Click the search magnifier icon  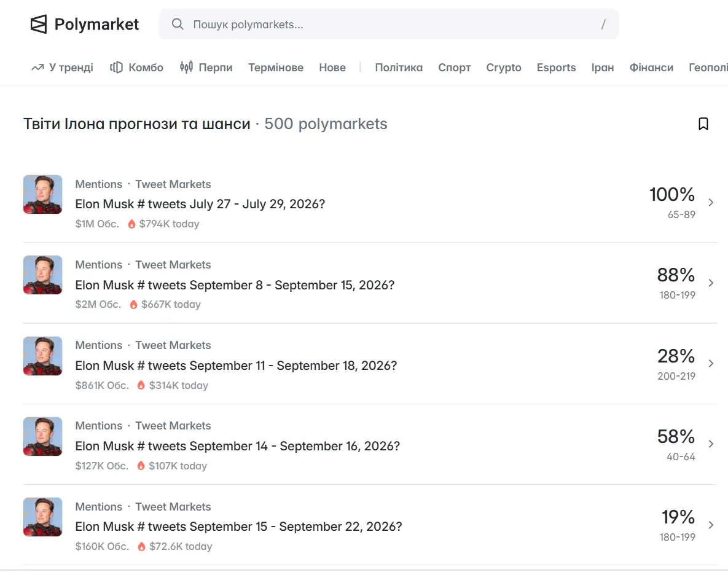pyautogui.click(x=178, y=24)
